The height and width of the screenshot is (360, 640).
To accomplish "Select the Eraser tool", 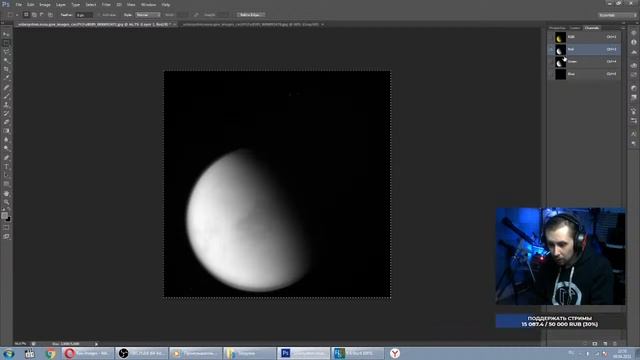I will point(6,122).
